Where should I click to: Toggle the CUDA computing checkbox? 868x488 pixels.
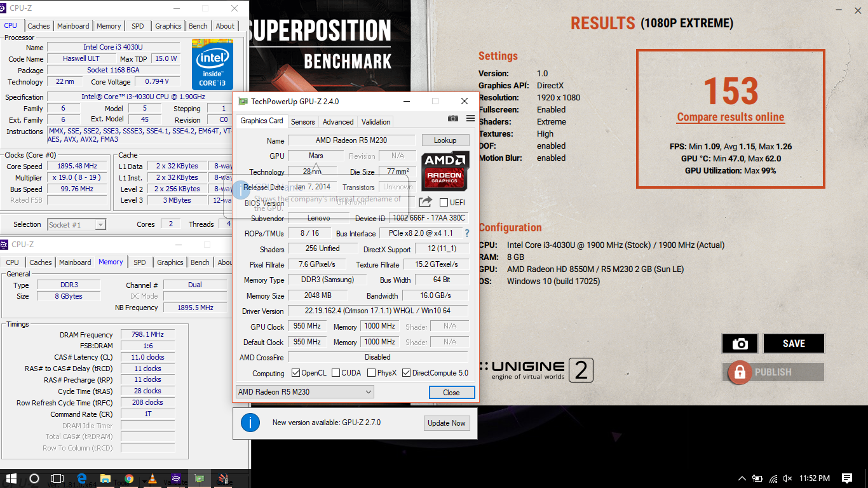click(x=336, y=373)
